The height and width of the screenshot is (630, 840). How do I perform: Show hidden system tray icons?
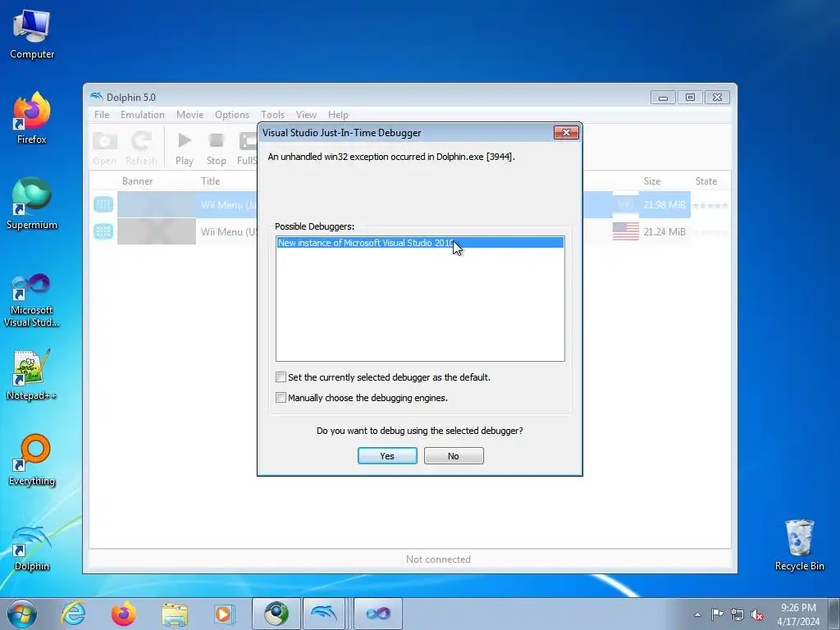(697, 614)
